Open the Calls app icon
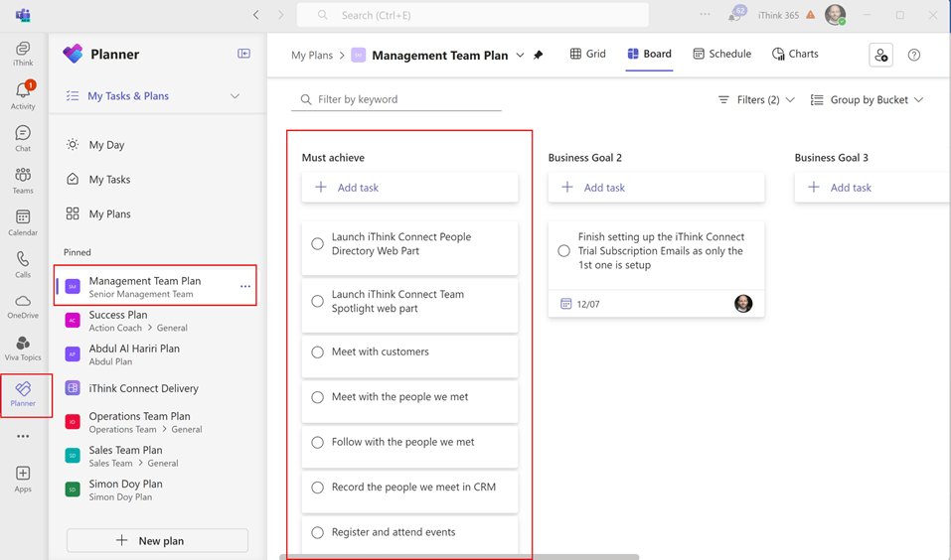 point(23,264)
